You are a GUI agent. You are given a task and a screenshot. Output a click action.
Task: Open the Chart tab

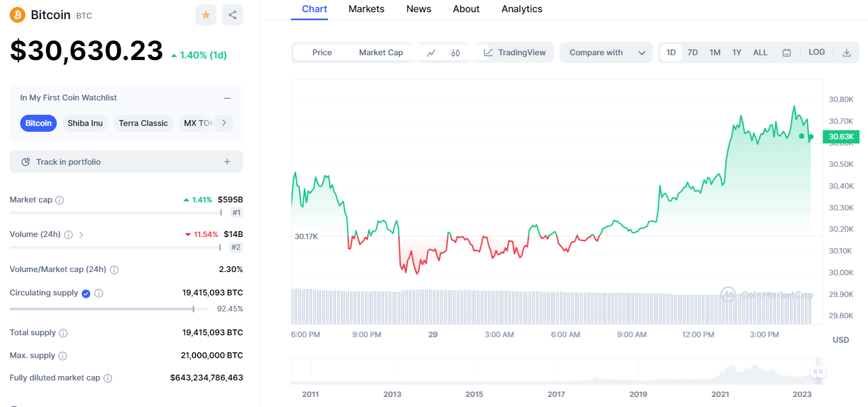314,9
